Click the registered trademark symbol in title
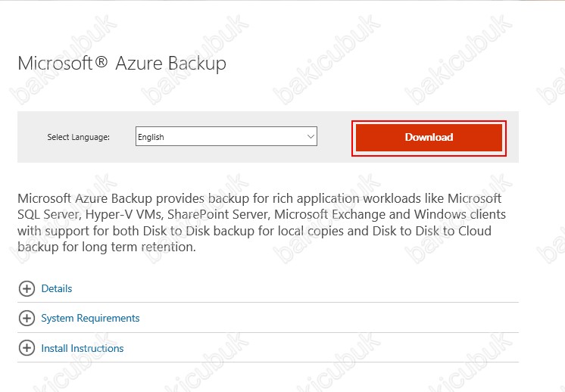Image resolution: width=565 pixels, height=392 pixels. click(x=102, y=62)
